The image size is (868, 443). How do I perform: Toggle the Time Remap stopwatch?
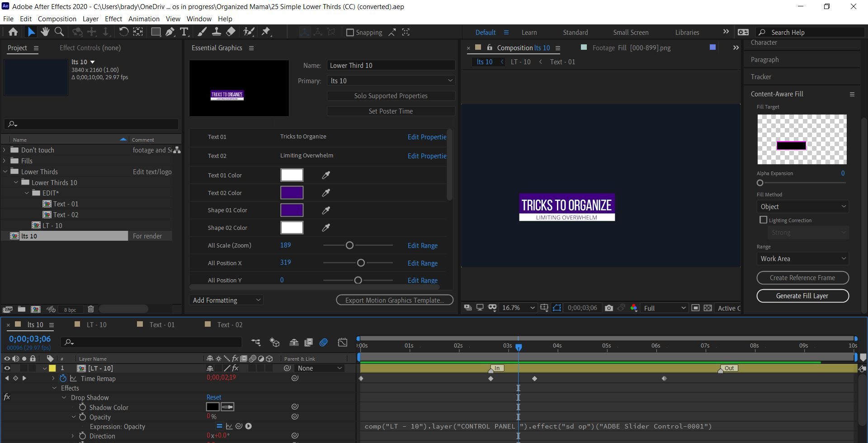[63, 378]
